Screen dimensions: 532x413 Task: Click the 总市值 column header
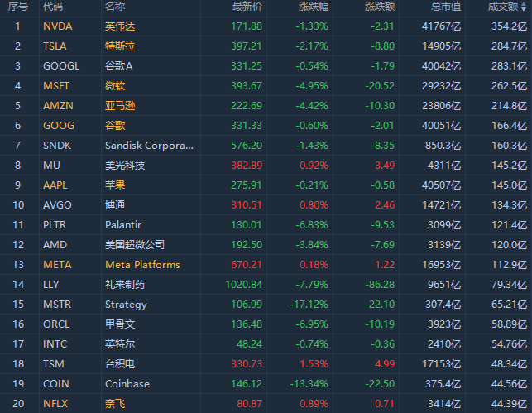pyautogui.click(x=447, y=7)
